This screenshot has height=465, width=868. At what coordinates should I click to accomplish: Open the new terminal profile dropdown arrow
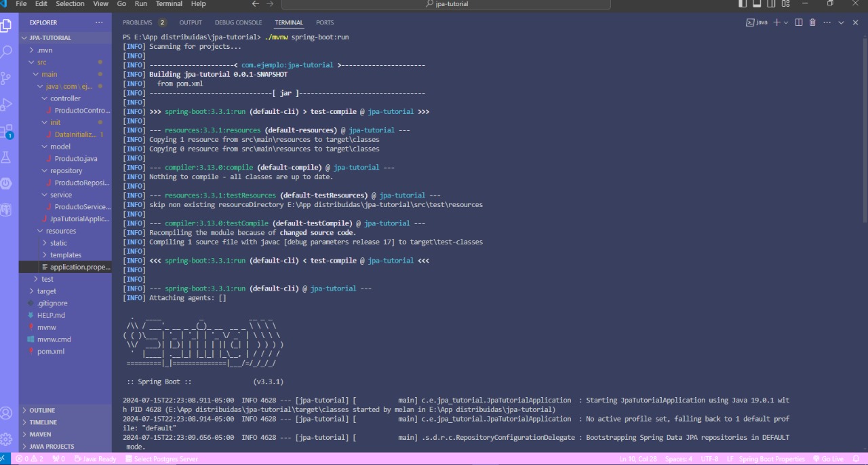(786, 22)
